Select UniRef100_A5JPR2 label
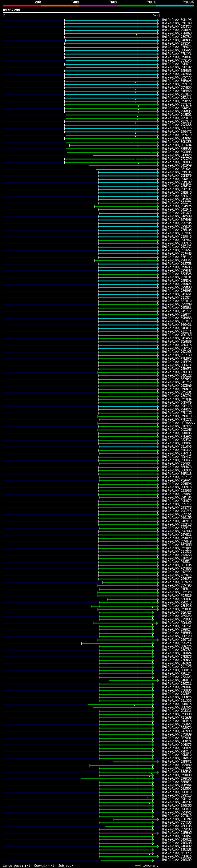 [x=177, y=101]
